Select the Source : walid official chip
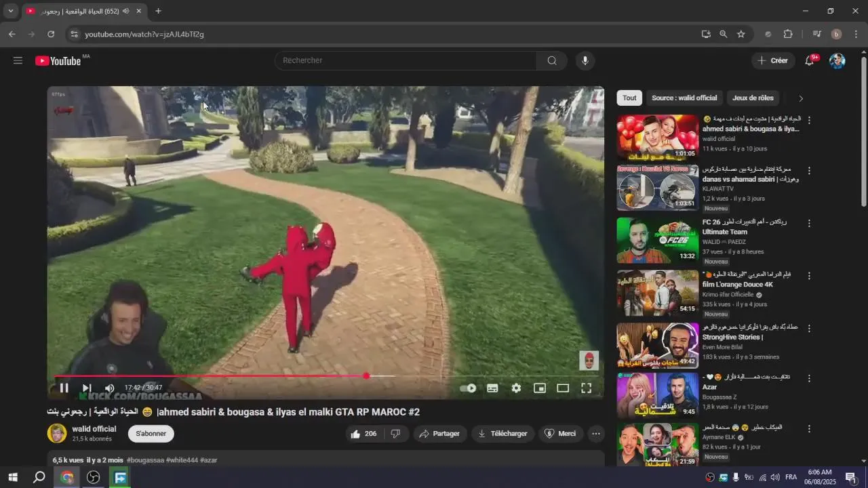The width and height of the screenshot is (868, 488). tap(684, 98)
